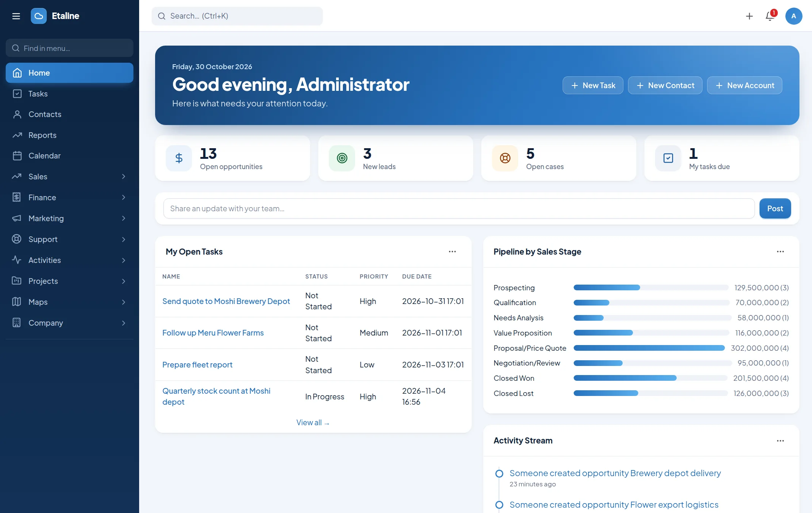Open task Send quote to Moshi Brewery Depot
812x513 pixels.
pos(226,301)
